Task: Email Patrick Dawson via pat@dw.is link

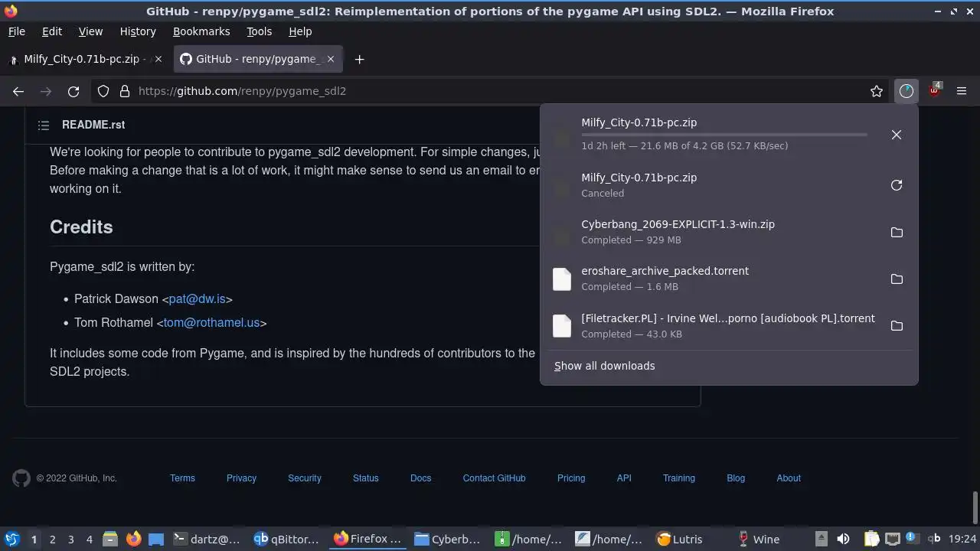Action: (197, 298)
